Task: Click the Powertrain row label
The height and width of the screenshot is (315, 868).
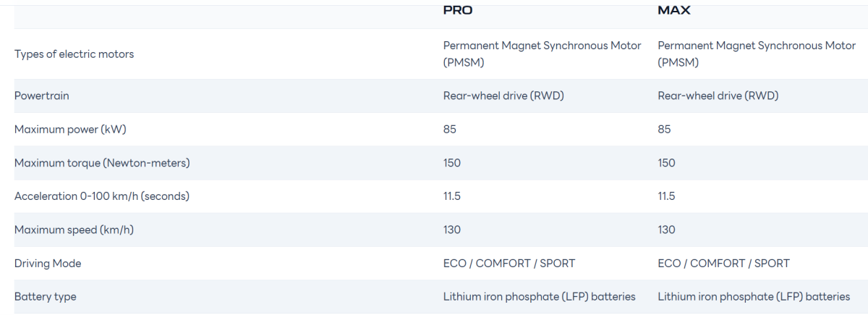Action: click(42, 96)
